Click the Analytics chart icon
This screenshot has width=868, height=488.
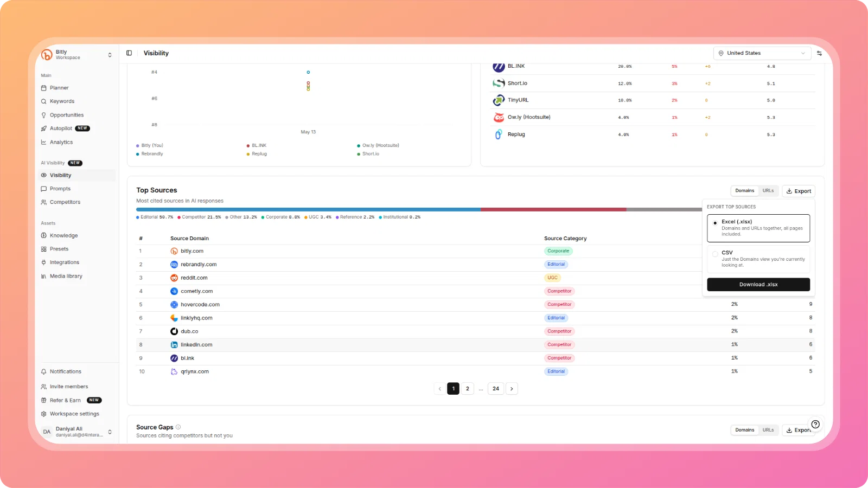[44, 142]
